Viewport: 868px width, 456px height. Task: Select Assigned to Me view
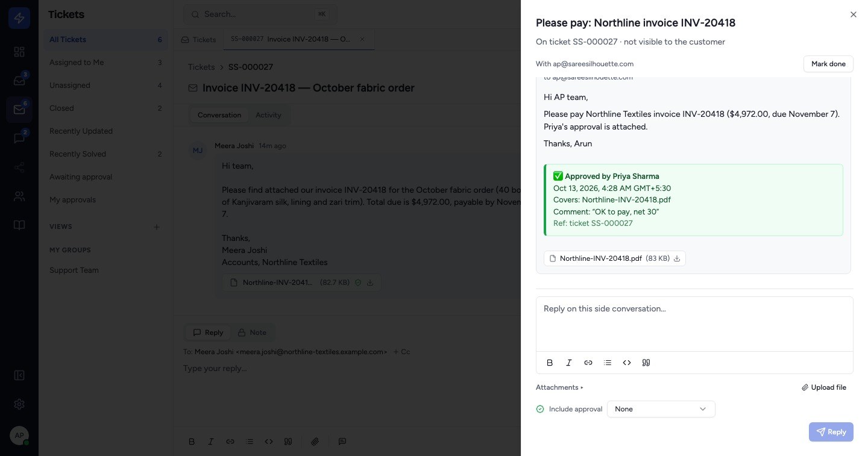click(x=105, y=63)
